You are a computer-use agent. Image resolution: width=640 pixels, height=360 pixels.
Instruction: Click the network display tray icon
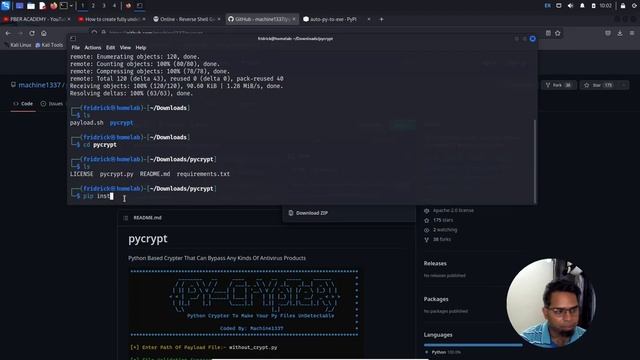point(559,6)
